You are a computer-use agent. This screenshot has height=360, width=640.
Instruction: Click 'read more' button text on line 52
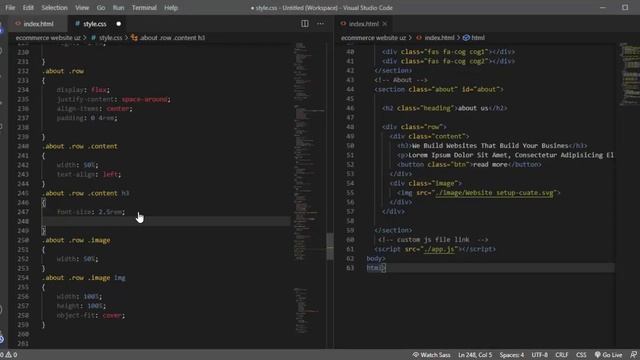pyautogui.click(x=490, y=164)
